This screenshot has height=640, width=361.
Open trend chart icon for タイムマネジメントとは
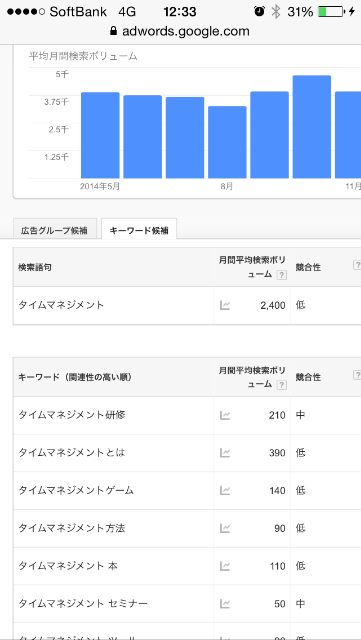225,453
